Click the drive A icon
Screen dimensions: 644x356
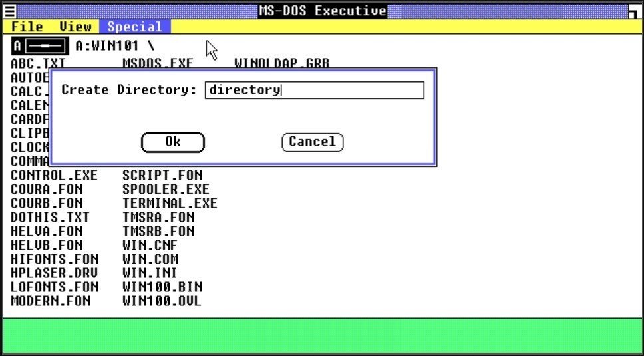40,46
